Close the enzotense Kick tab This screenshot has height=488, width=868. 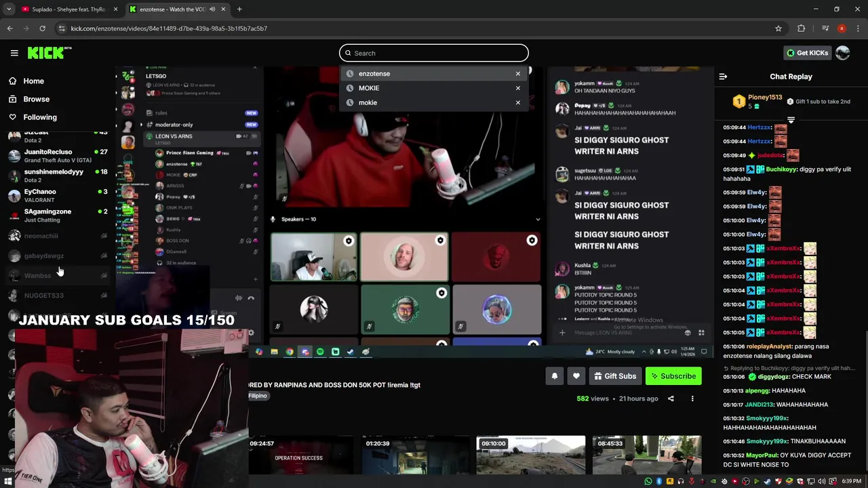(x=222, y=9)
